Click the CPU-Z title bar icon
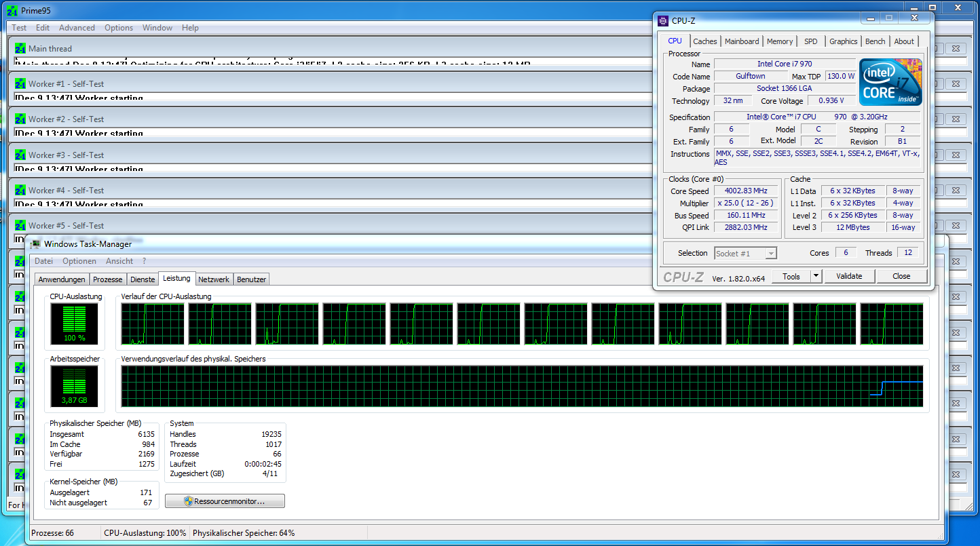Image resolution: width=980 pixels, height=546 pixels. 662,21
